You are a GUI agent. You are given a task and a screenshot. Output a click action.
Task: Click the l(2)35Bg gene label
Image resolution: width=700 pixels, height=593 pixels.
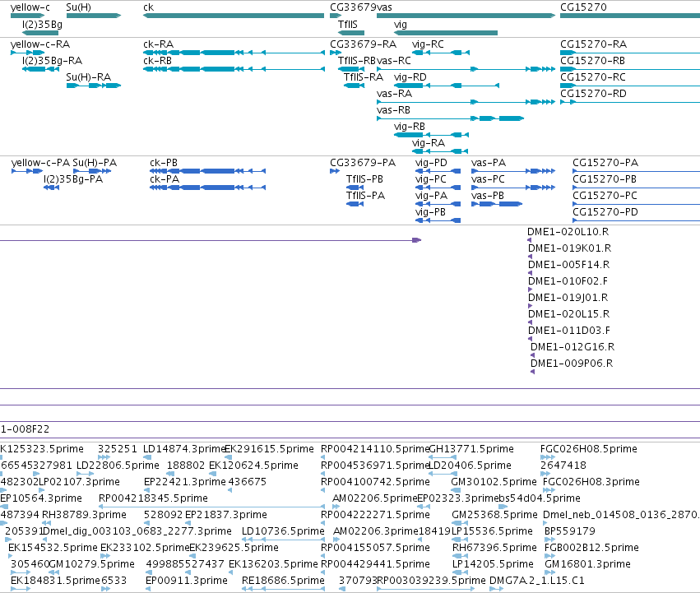click(42, 25)
